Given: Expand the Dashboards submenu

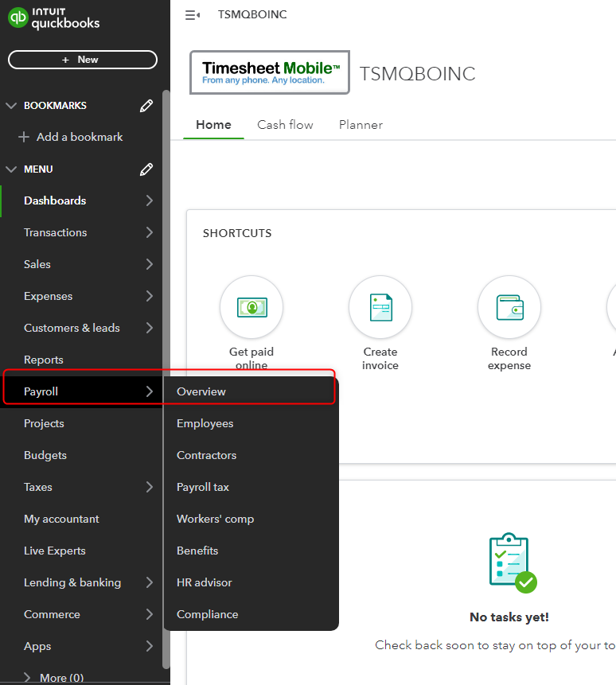Looking at the screenshot, I should coord(150,200).
